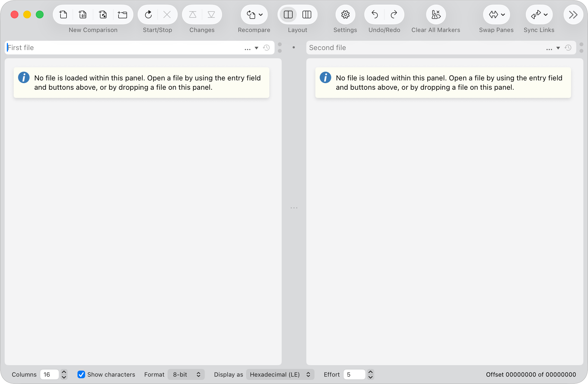Click the Swap Panes label

click(x=496, y=30)
